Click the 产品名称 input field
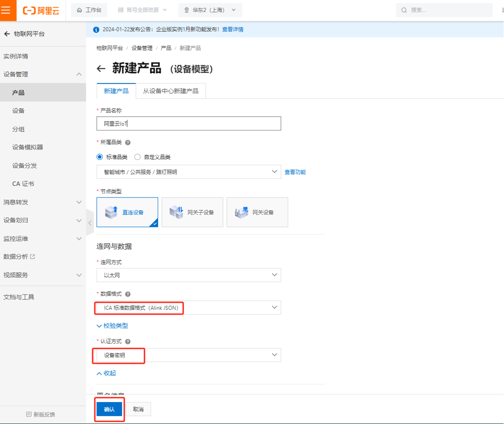The height and width of the screenshot is (424, 504). [x=189, y=124]
